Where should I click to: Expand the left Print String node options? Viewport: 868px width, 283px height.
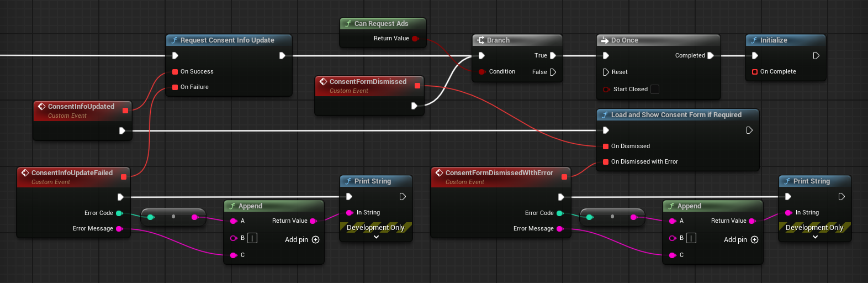[376, 237]
